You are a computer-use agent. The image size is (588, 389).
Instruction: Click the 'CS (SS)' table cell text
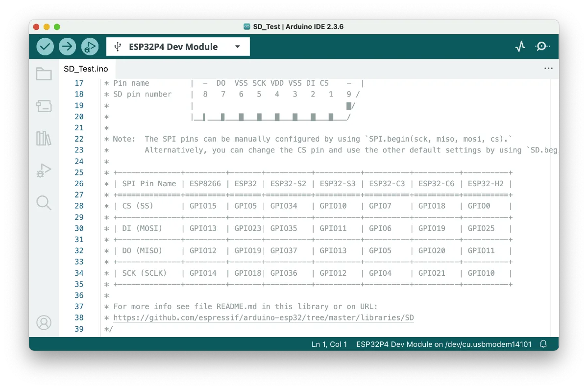pos(138,206)
